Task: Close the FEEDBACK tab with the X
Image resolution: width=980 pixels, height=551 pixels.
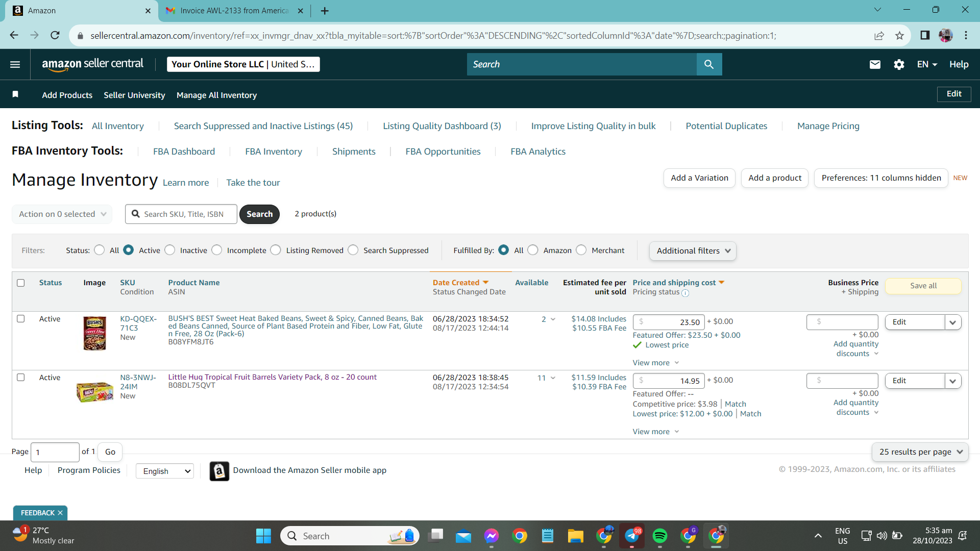Action: (60, 513)
